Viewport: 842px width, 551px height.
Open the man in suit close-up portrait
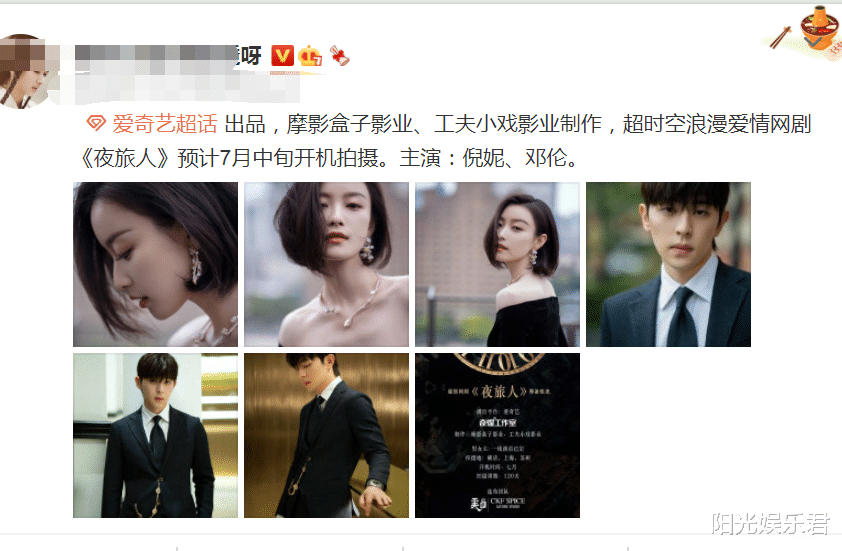coord(668,264)
